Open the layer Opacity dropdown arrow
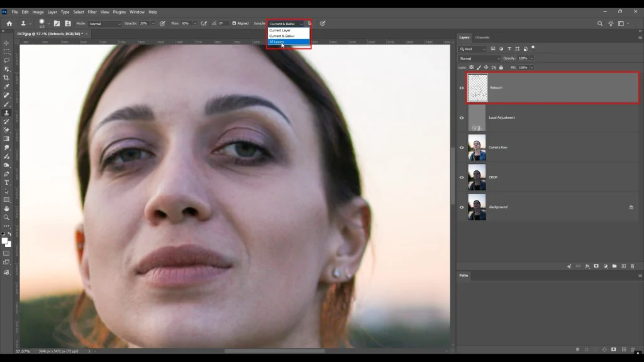Image resolution: width=644 pixels, height=362 pixels. [x=531, y=58]
